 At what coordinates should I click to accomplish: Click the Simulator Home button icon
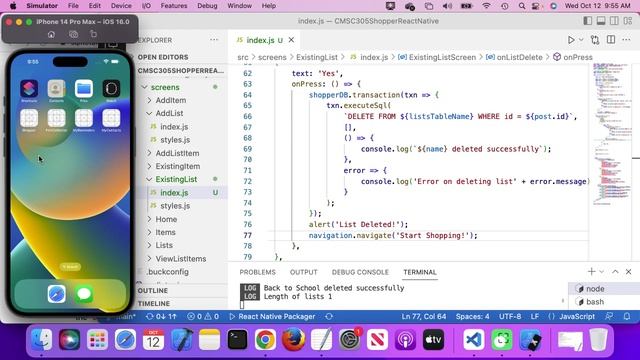(x=51, y=34)
